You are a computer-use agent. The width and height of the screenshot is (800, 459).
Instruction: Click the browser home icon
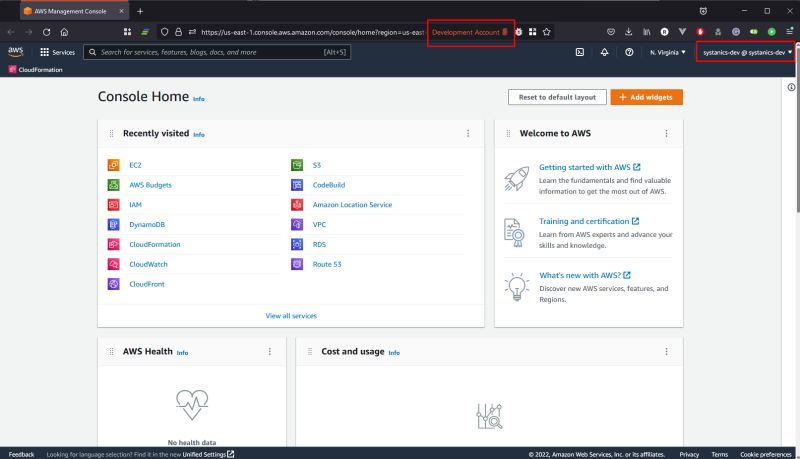[x=64, y=32]
